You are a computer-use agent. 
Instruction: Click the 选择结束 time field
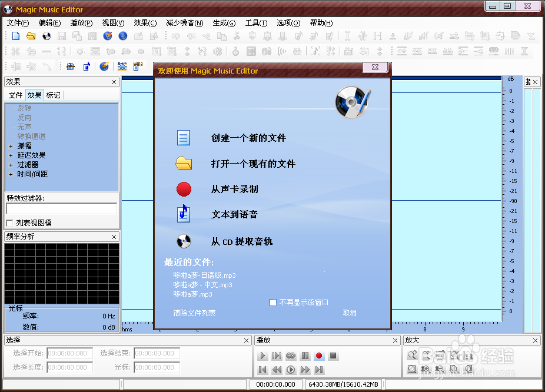(x=157, y=353)
